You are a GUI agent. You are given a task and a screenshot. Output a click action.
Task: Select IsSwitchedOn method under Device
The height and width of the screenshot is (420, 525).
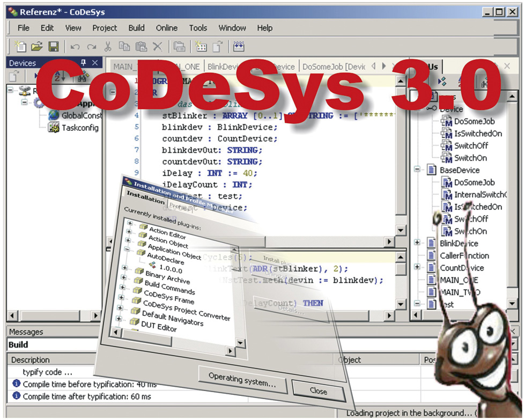[x=472, y=134]
